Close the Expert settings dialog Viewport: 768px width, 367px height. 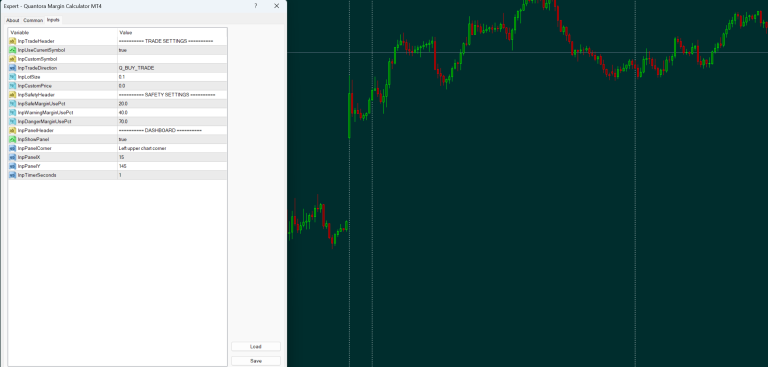click(276, 6)
